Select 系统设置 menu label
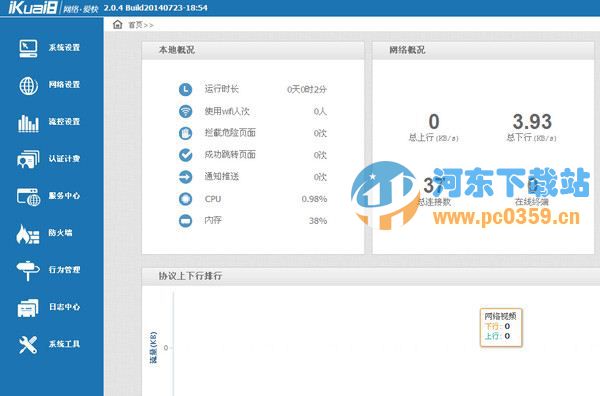The image size is (600, 396). (x=64, y=48)
